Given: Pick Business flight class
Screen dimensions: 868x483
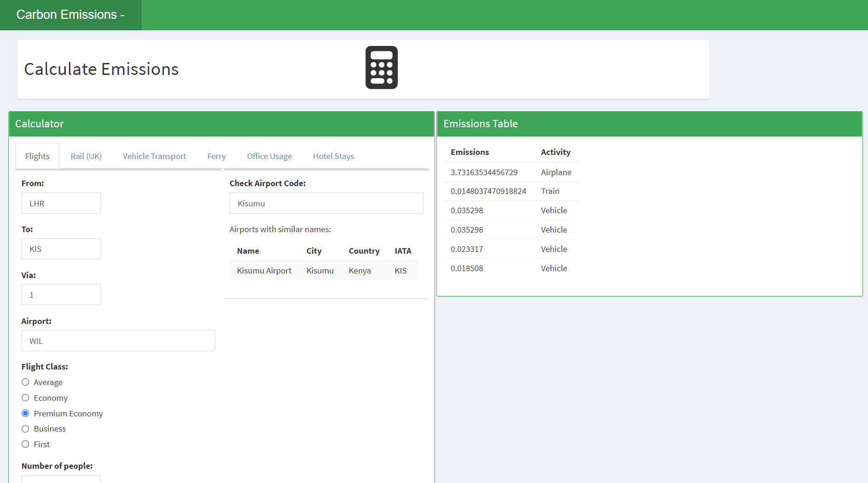Looking at the screenshot, I should [25, 429].
